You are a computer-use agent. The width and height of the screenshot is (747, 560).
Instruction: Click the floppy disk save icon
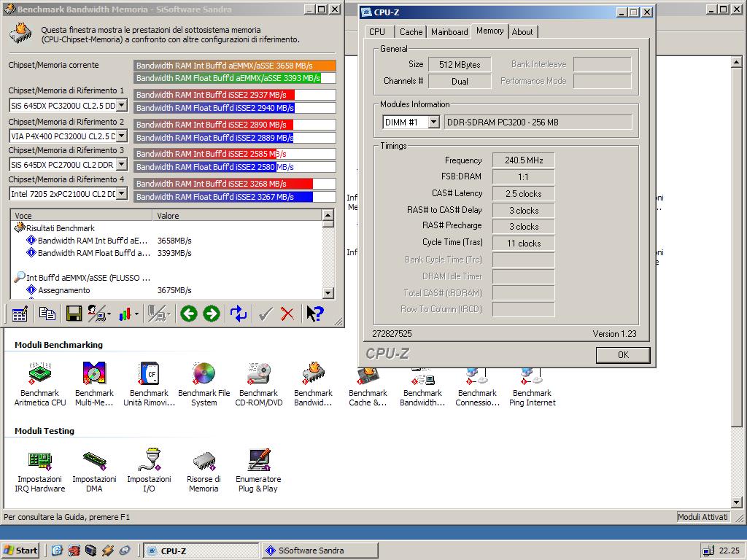coord(74,314)
